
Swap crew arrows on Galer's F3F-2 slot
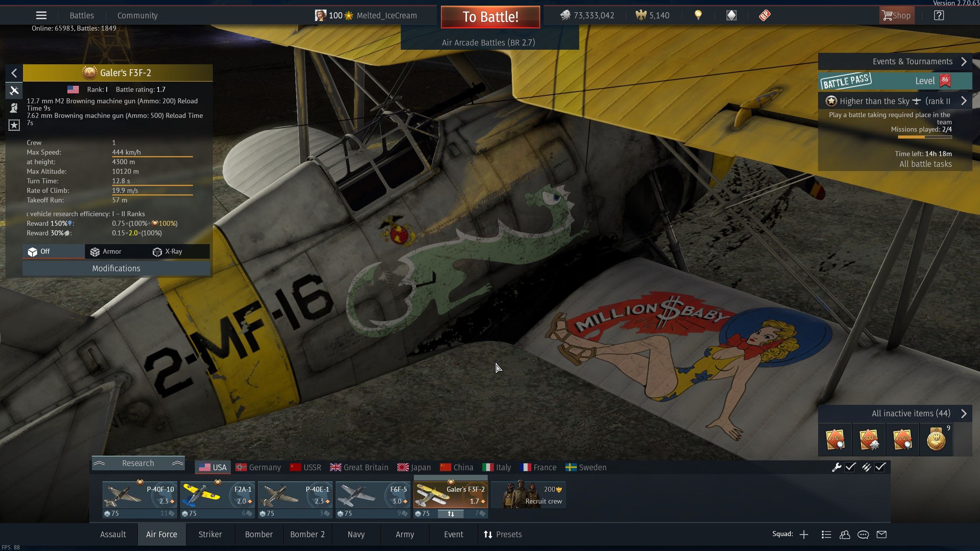(x=451, y=514)
